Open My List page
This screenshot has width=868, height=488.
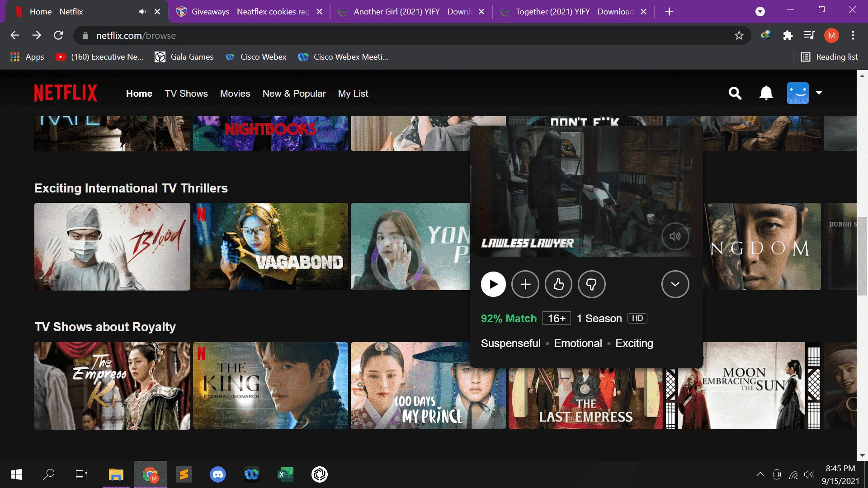[x=353, y=94]
